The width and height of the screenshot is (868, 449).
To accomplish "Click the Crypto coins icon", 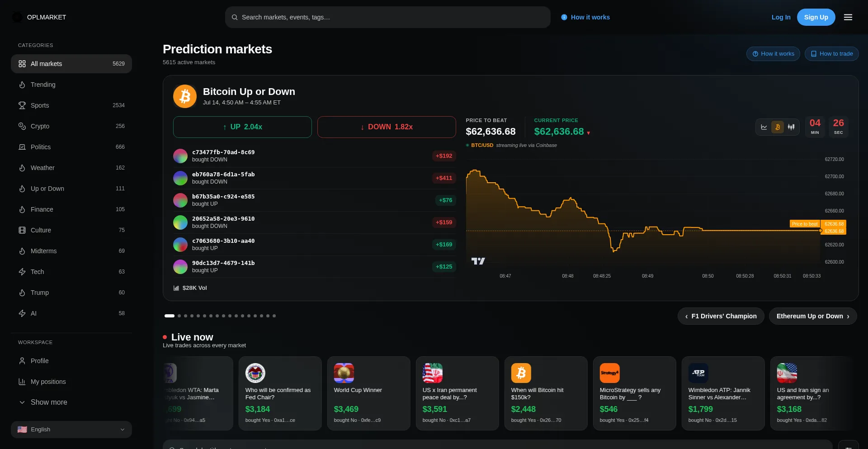I will pos(22,126).
